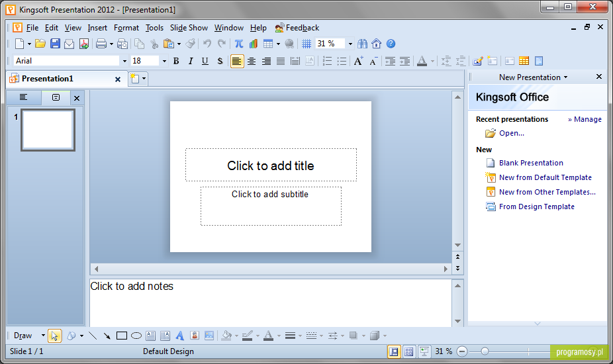The image size is (613, 364).
Task: Open the new tab dropdown arrow beside Presentation1
Action: click(144, 79)
